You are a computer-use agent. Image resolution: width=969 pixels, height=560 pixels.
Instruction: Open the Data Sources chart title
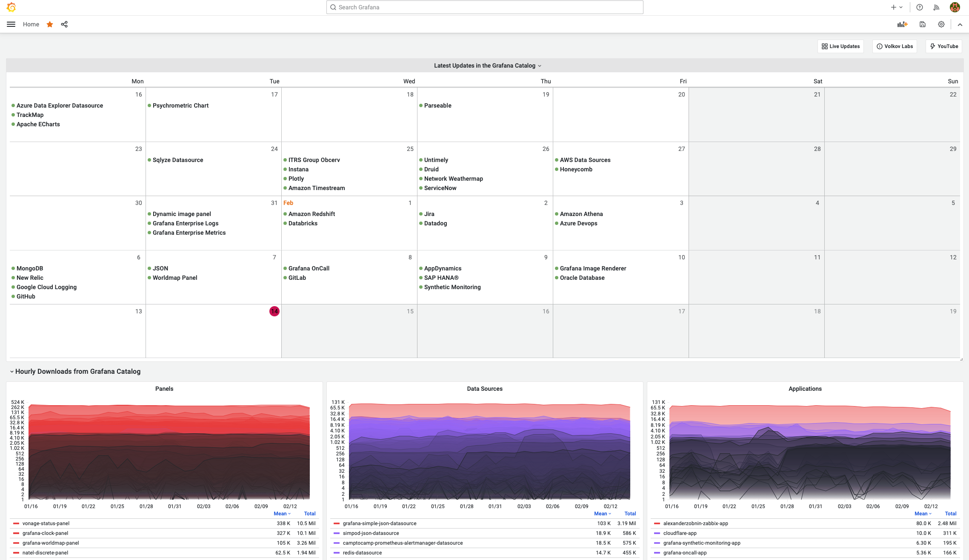click(x=485, y=389)
